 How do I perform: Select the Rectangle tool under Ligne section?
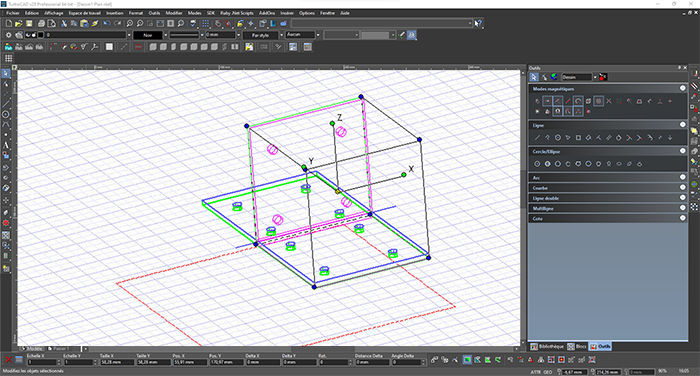pos(578,138)
